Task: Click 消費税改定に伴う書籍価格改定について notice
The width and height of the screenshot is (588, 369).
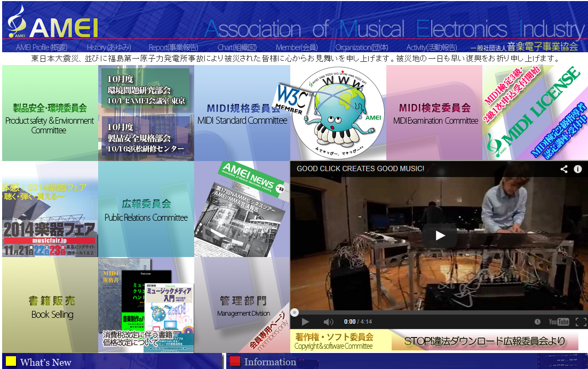Action: point(138,338)
